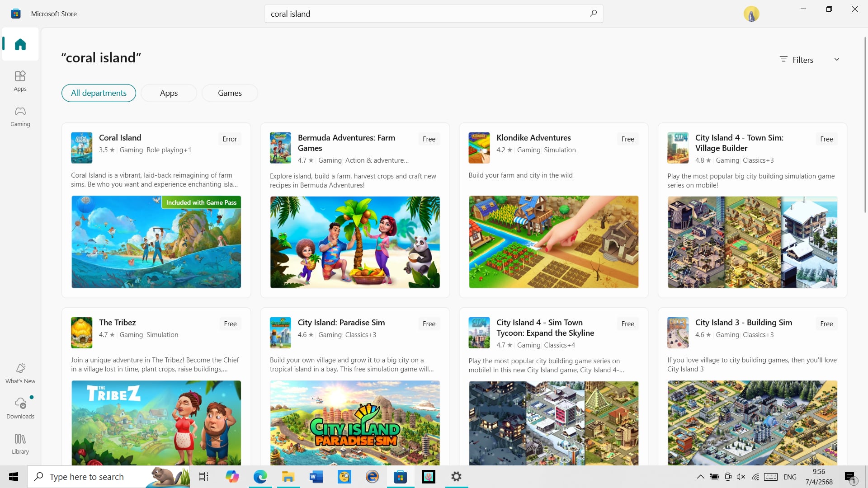Open What's New in sidebar

coord(20,373)
